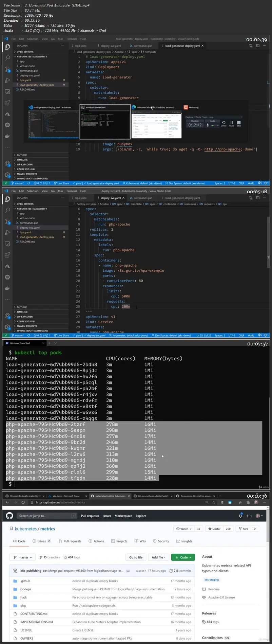Click the Unstar button
This screenshot has height=644, width=272.
[x=214, y=529]
